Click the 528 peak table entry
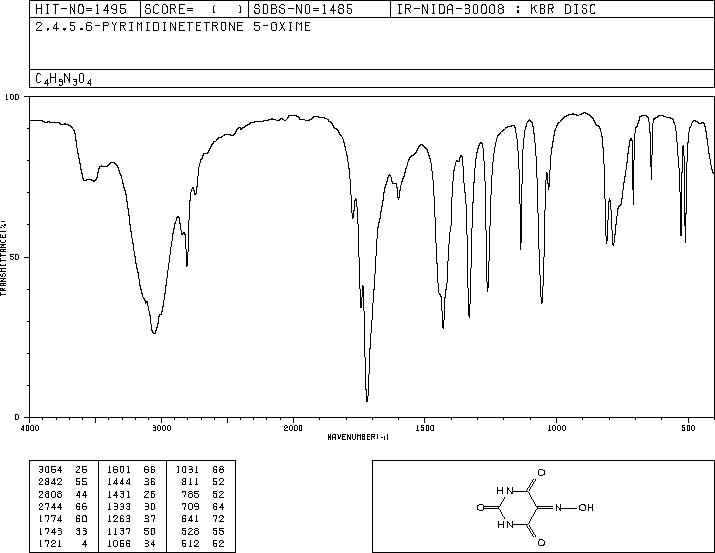Viewport: 715px width, 553px height. [x=190, y=531]
